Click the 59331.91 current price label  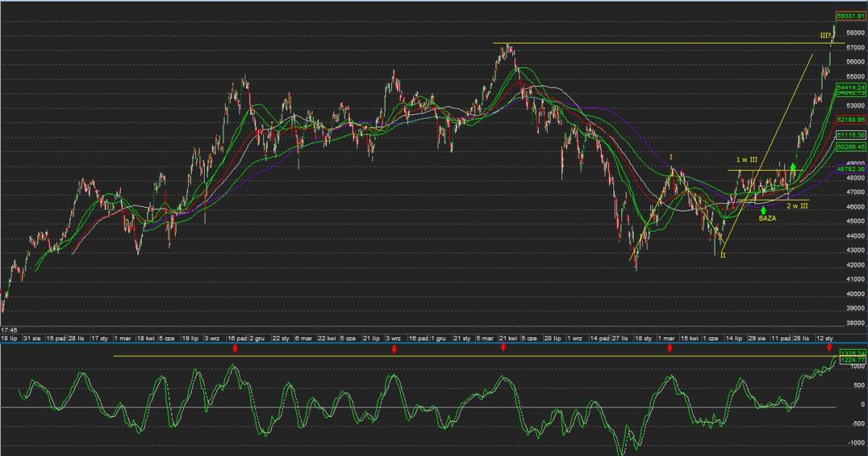click(850, 15)
